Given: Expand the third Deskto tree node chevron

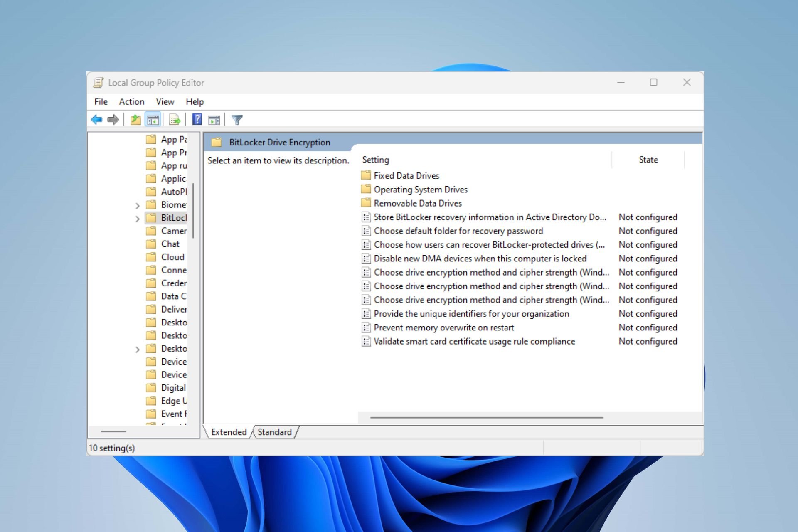Looking at the screenshot, I should 138,350.
